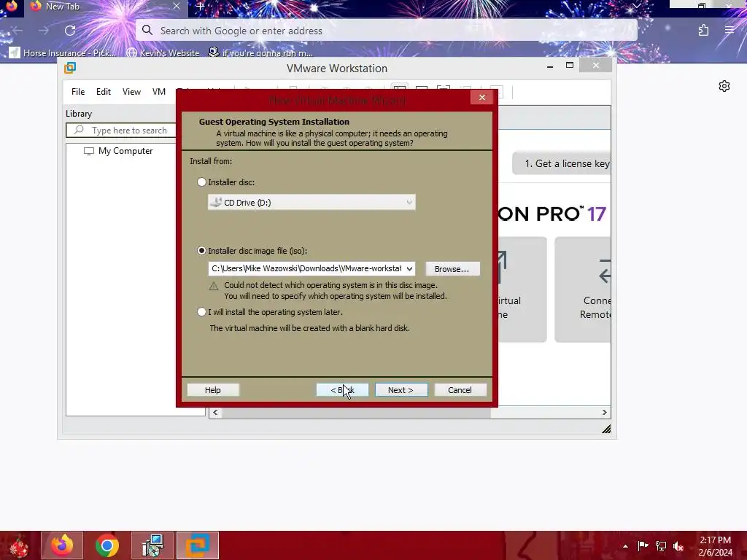This screenshot has height=560, width=747.
Task: Click the Get a license key step
Action: point(562,164)
